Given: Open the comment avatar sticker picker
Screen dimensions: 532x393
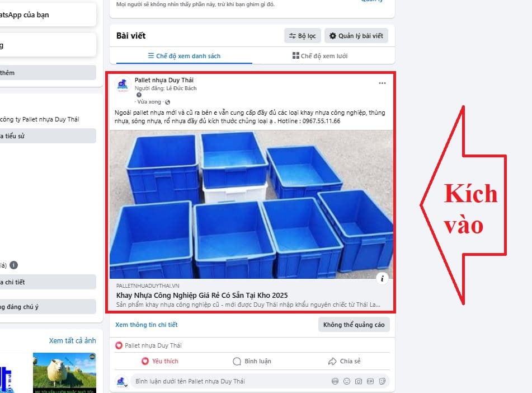Looking at the screenshot, I should coord(335,381).
